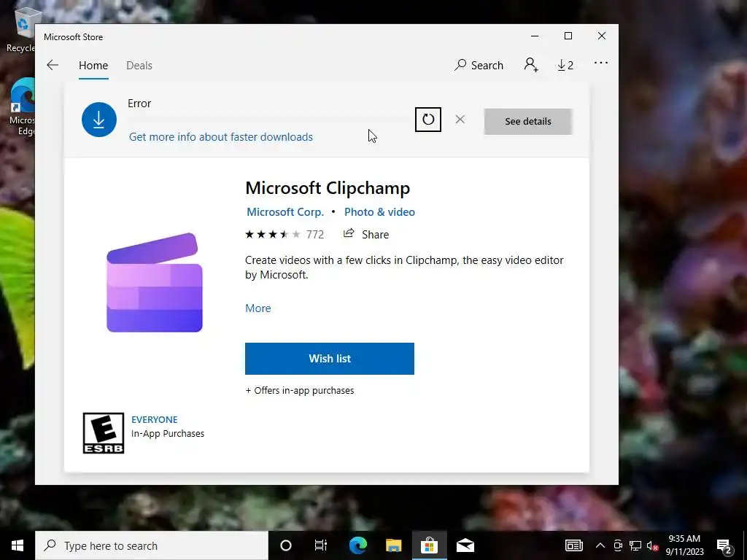Click the Microsoft Clipchamp title

point(328,187)
